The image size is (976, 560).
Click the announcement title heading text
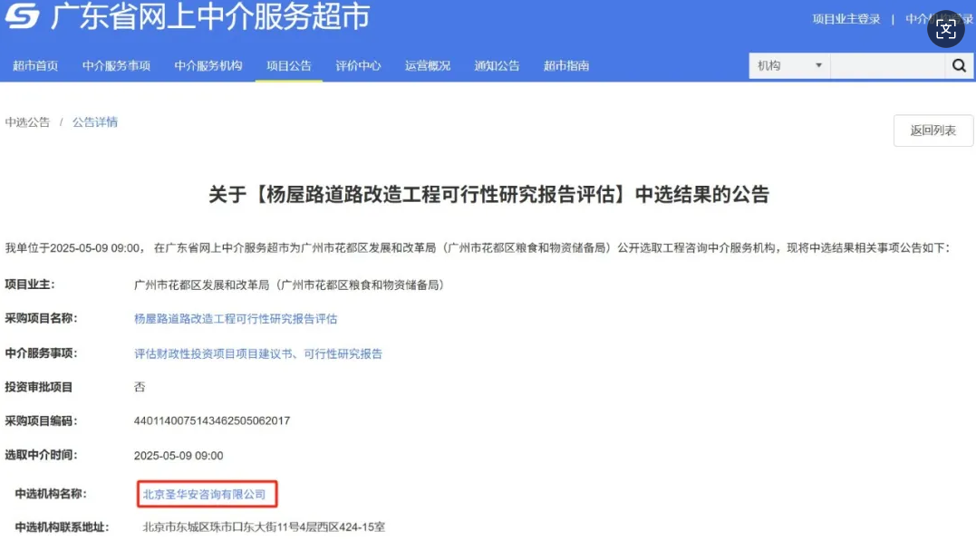tap(488, 195)
